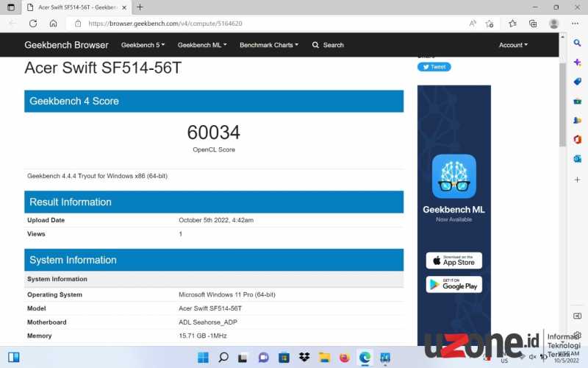
Task: Click the Tweet share button
Action: coord(434,67)
